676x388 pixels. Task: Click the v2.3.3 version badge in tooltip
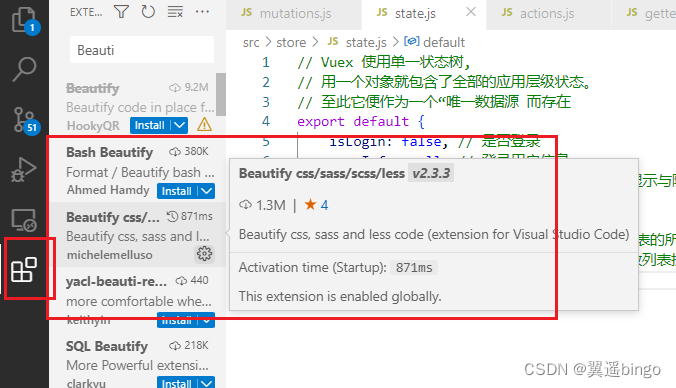pyautogui.click(x=431, y=173)
